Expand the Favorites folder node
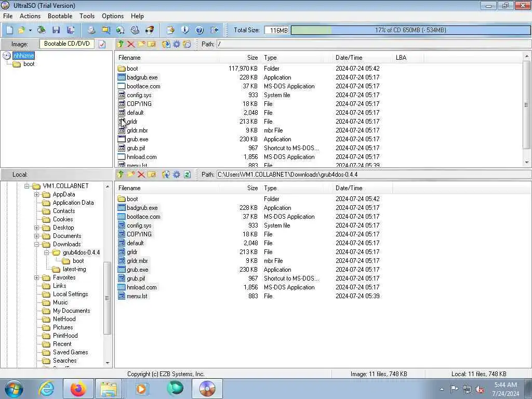 37,277
